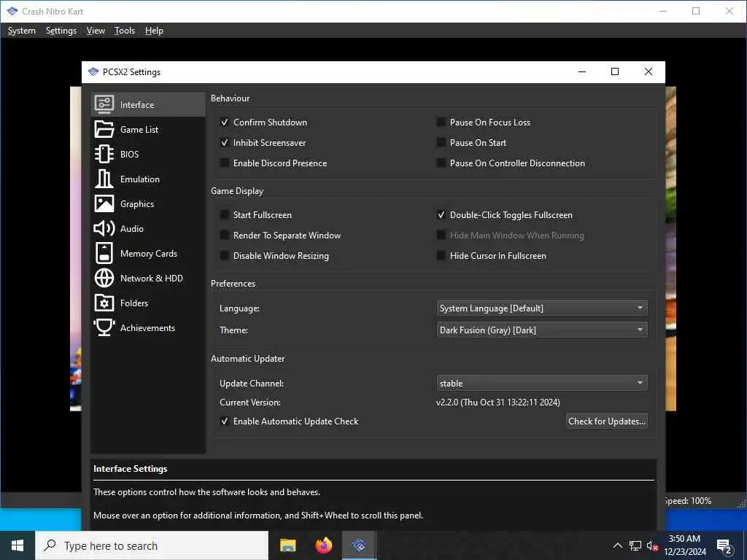This screenshot has height=560, width=747.
Task: Click the Speed: 100% status text
Action: pos(687,501)
